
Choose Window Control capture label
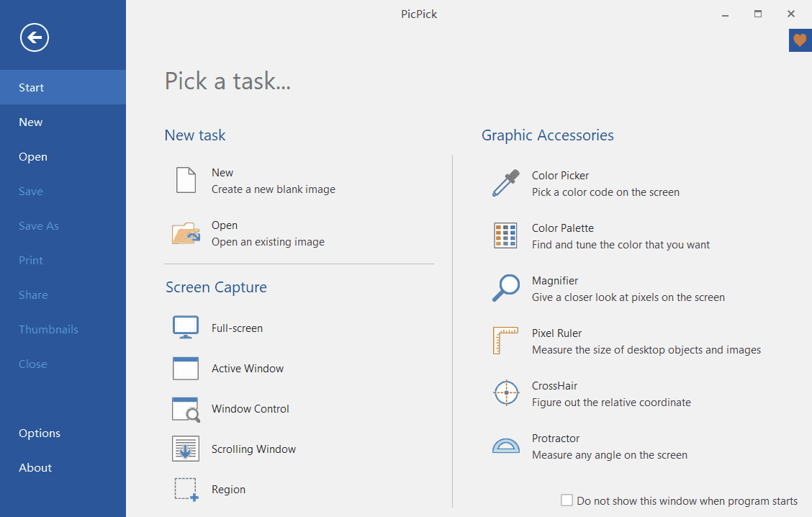[250, 409]
